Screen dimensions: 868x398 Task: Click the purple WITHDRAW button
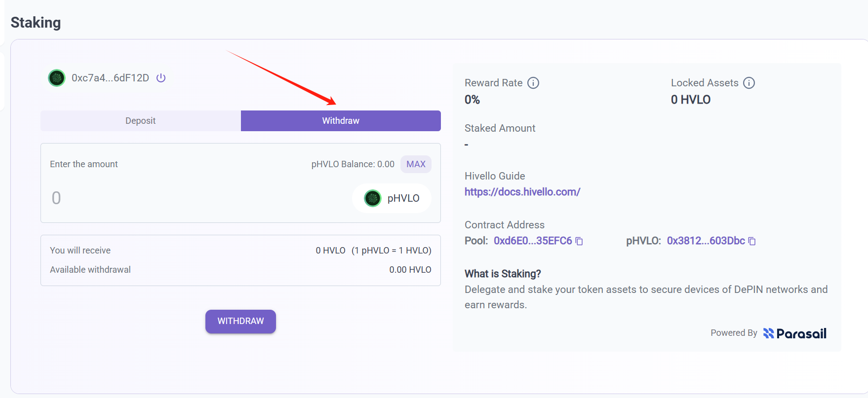coord(240,321)
